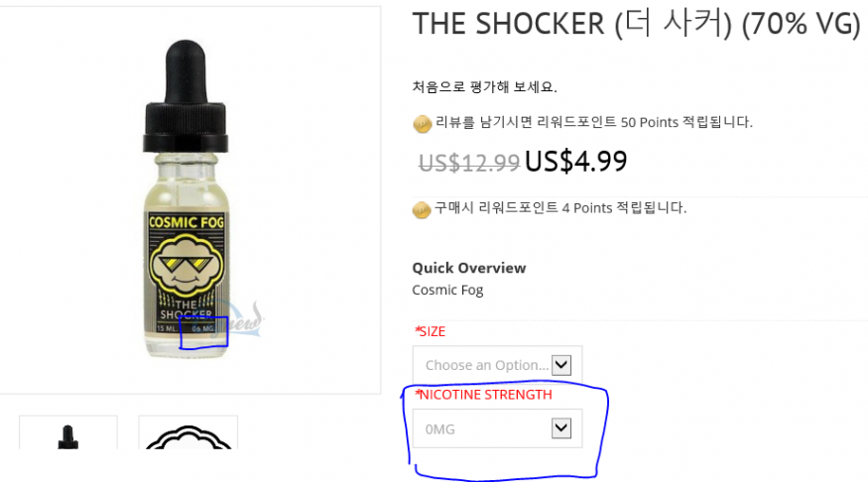Image resolution: width=868 pixels, height=482 pixels.
Task: Open the nicotine strength dropdown showing 0MG
Action: [497, 428]
